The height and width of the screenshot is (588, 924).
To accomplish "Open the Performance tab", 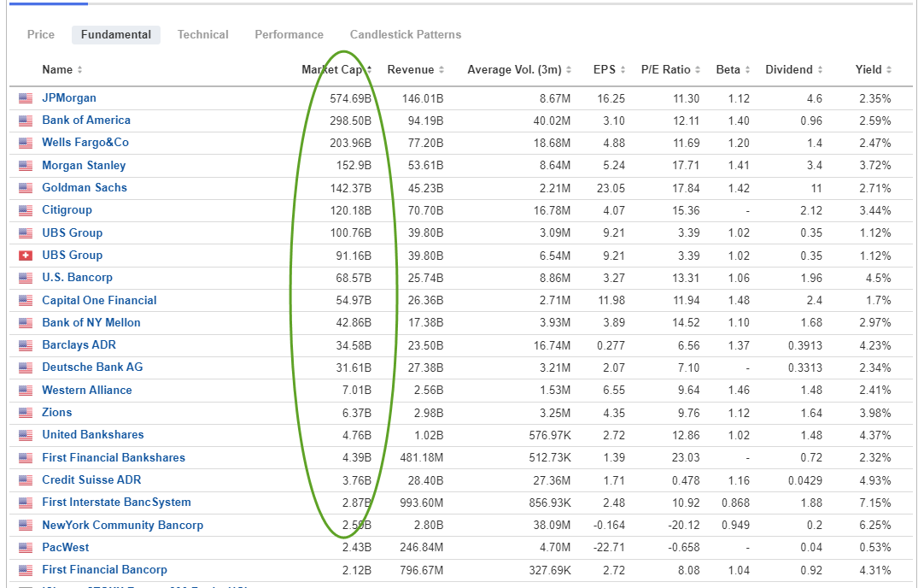I will (x=289, y=35).
